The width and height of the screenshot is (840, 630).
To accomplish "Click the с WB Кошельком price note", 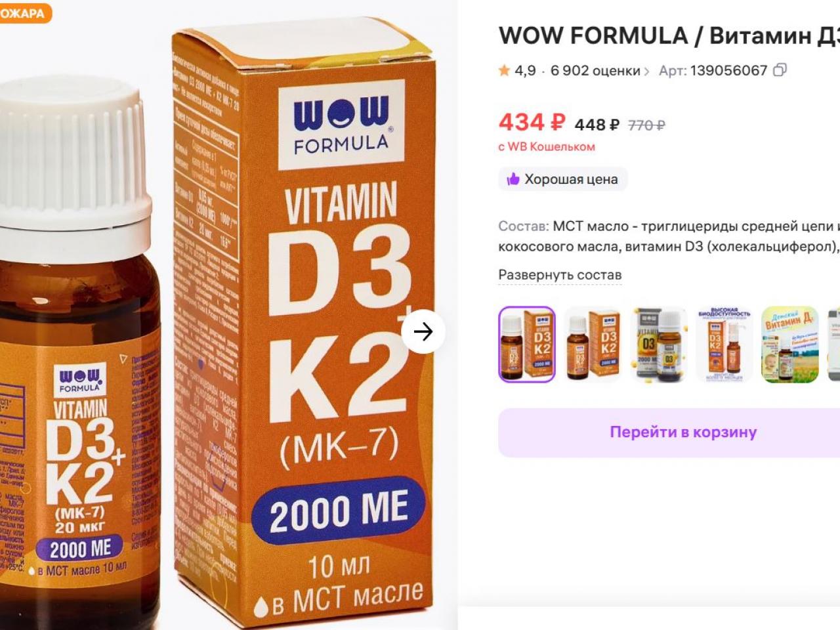I will click(x=547, y=147).
